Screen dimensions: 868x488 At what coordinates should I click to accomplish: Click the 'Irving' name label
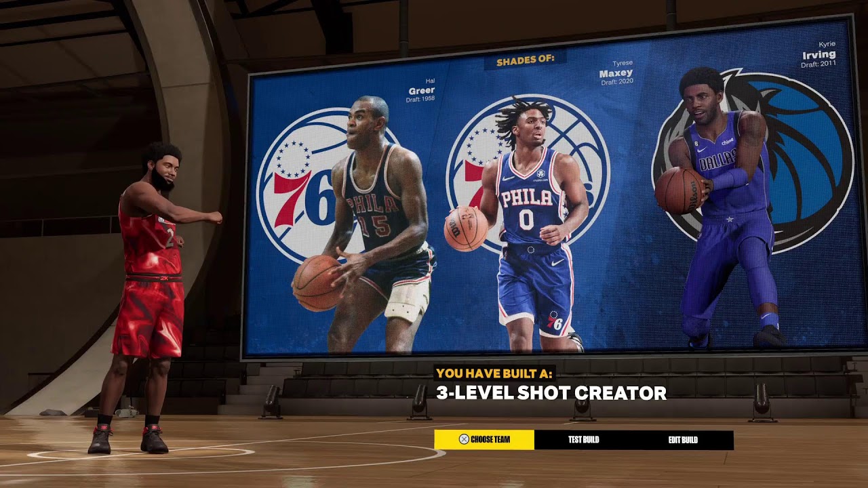[x=819, y=55]
